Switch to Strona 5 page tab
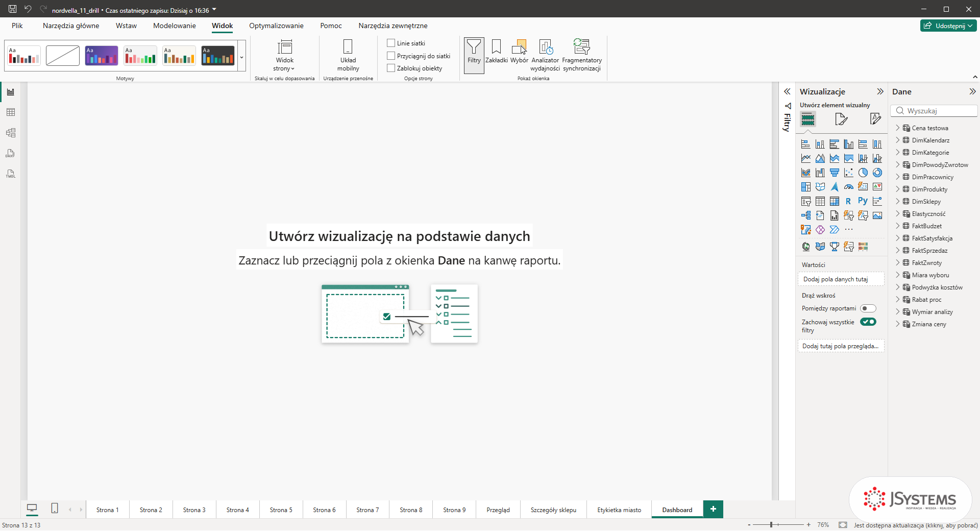Screen dimensions: 980x531 pyautogui.click(x=281, y=510)
